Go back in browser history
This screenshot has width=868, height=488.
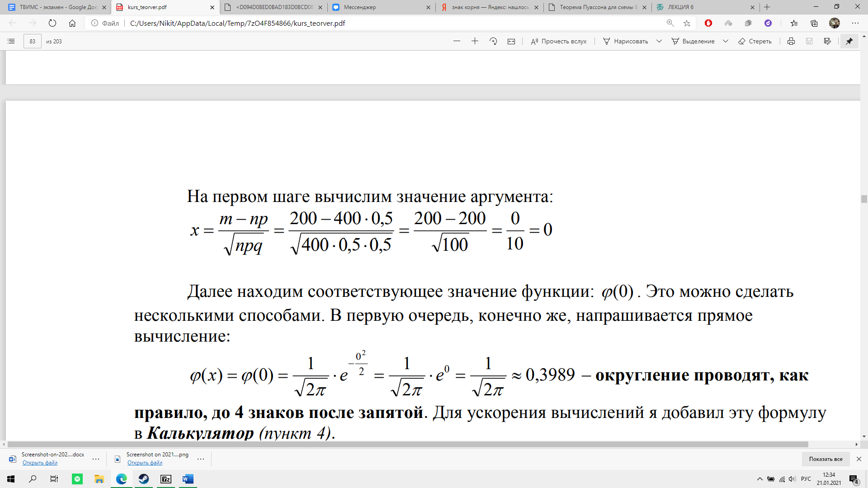tap(13, 23)
